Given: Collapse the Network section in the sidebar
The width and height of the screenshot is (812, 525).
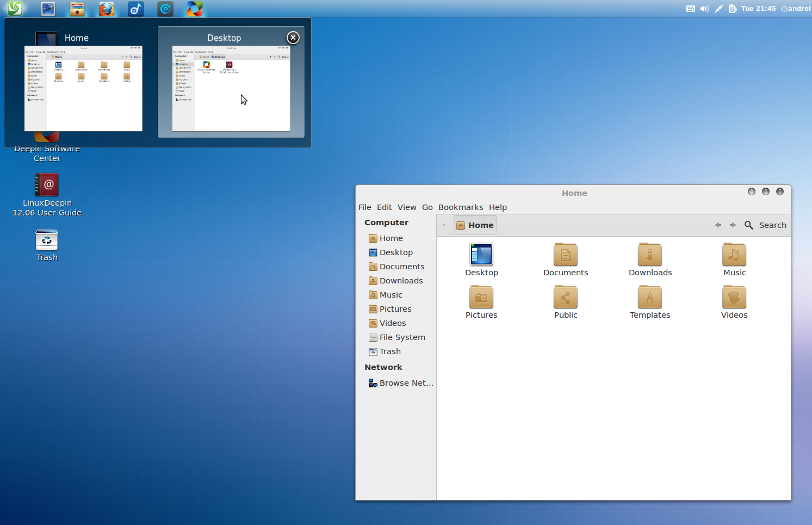Looking at the screenshot, I should point(383,367).
